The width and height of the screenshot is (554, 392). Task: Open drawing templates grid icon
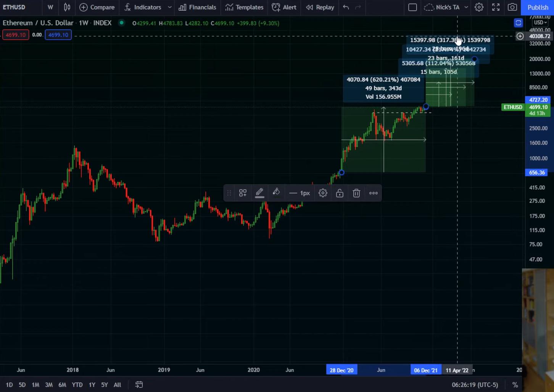[x=243, y=193]
